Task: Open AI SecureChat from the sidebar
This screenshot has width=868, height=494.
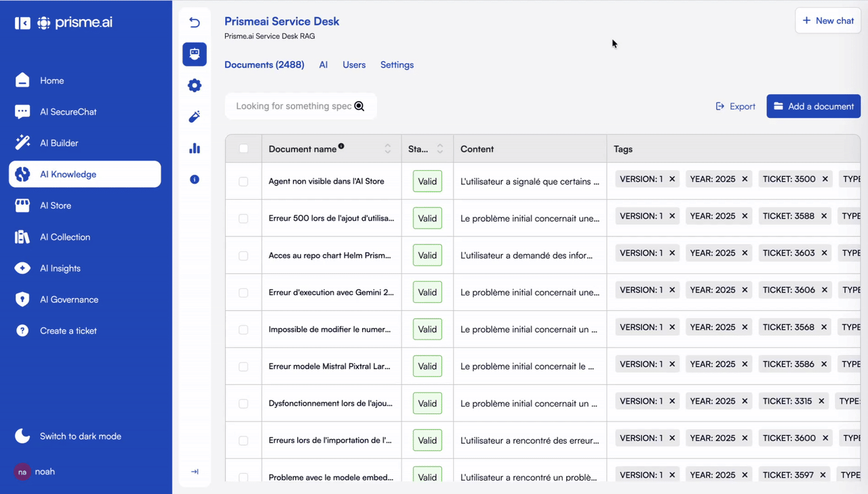Action: coord(68,112)
